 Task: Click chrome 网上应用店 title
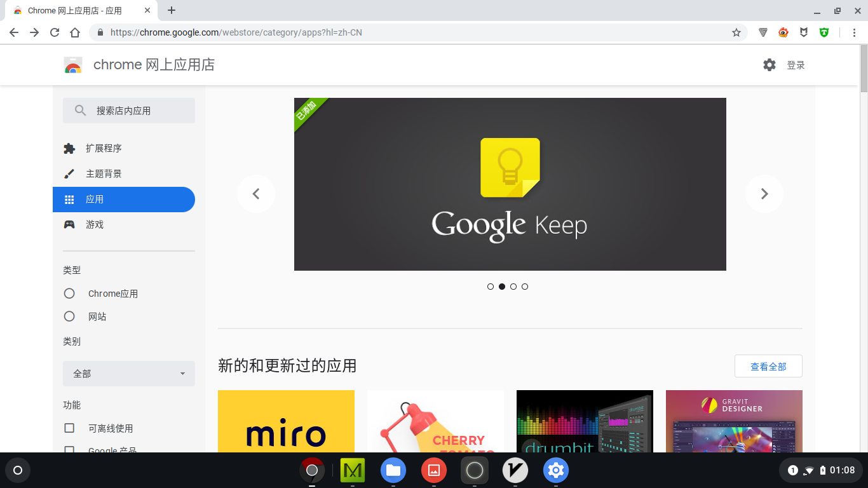click(154, 65)
